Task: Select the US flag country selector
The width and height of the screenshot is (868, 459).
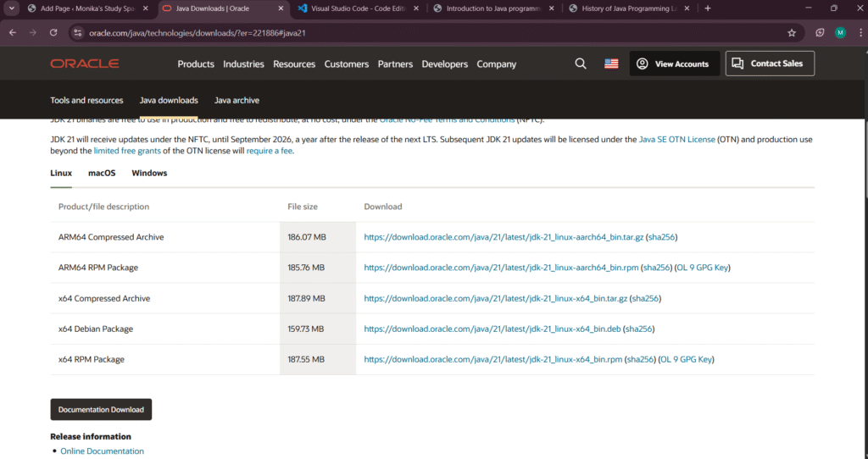Action: pos(611,64)
